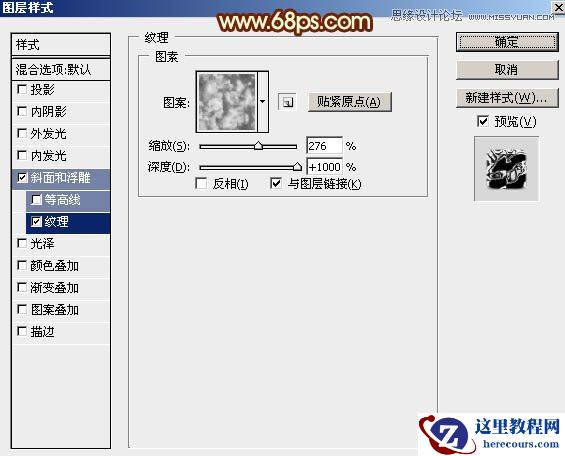Click the 深度 depth value field
This screenshot has width=565, height=456.
tap(324, 167)
